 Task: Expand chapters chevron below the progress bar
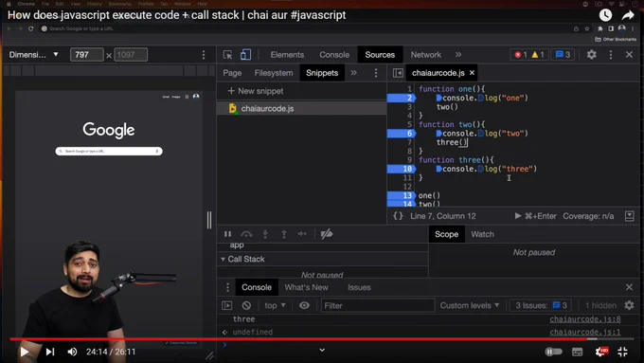[x=322, y=350]
